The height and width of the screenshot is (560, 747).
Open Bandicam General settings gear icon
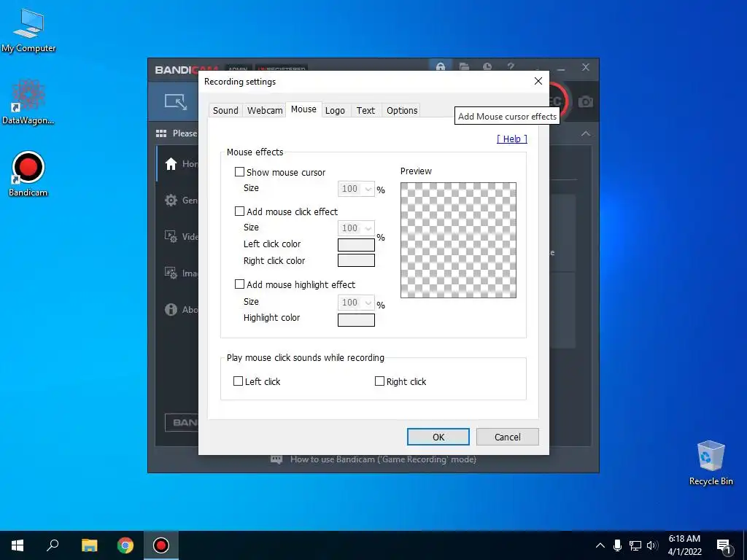[171, 200]
